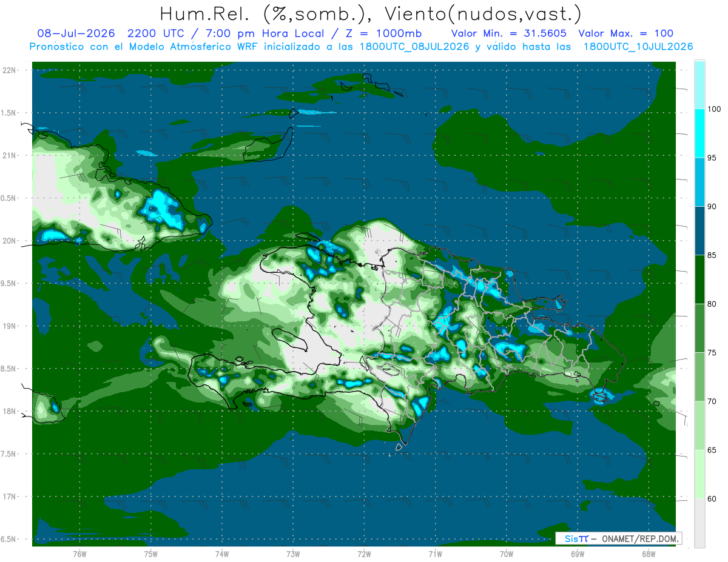728x562 pixels.
Task: Click the '17N' latitude label
Action: (10, 497)
